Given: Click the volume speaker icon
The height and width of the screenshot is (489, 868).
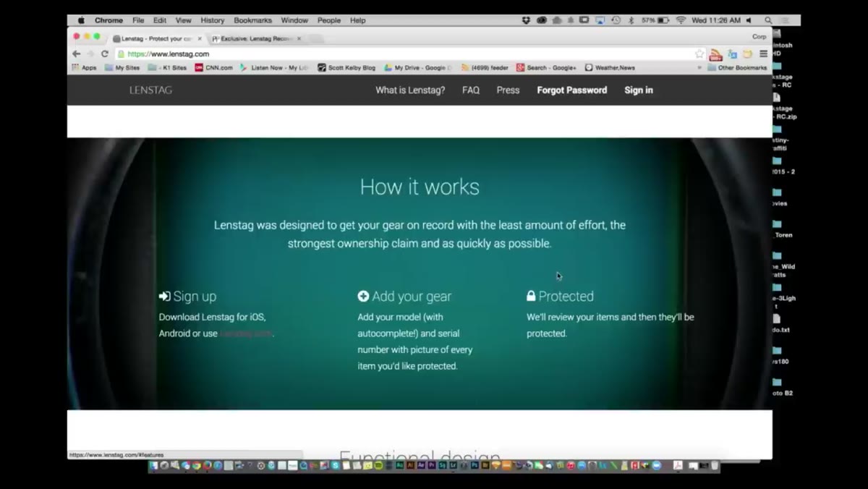Looking at the screenshot, I should point(749,20).
